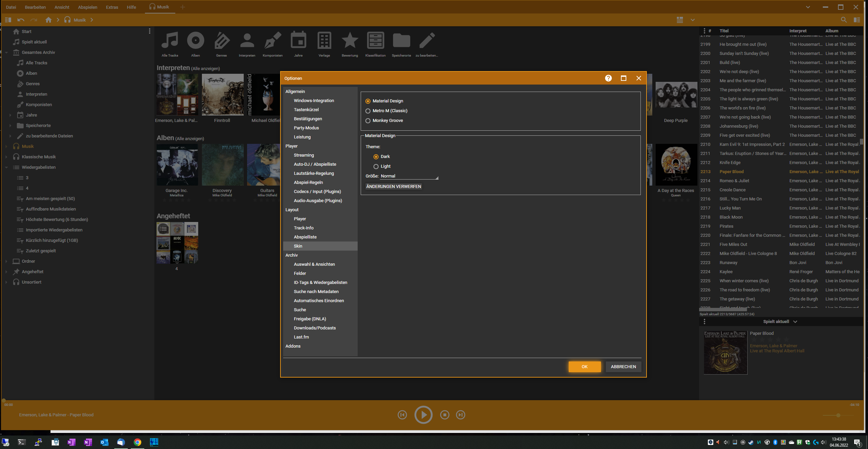Image resolution: width=868 pixels, height=449 pixels.
Task: Click the view mode list icon
Action: pos(680,20)
